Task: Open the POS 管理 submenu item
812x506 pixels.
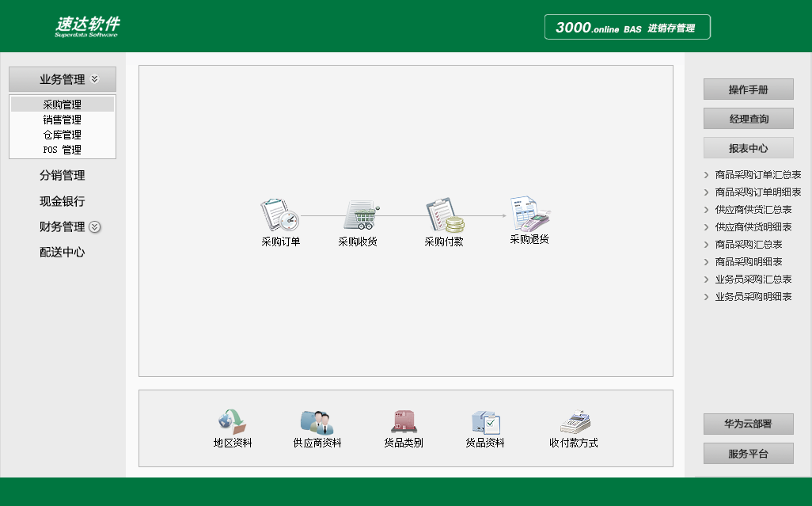Action: point(63,150)
